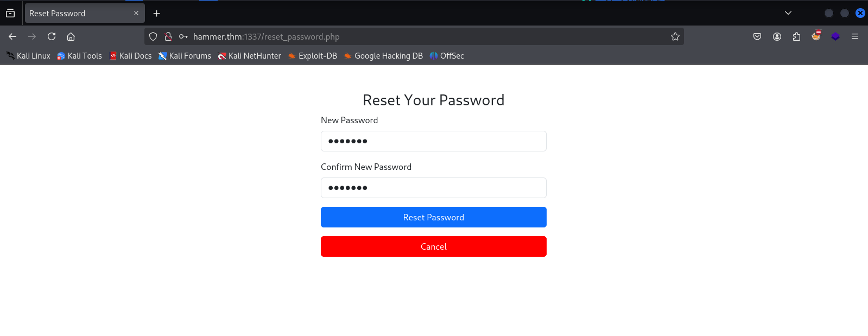
Task: Open the Firefox hamburger menu
Action: pos(855,36)
